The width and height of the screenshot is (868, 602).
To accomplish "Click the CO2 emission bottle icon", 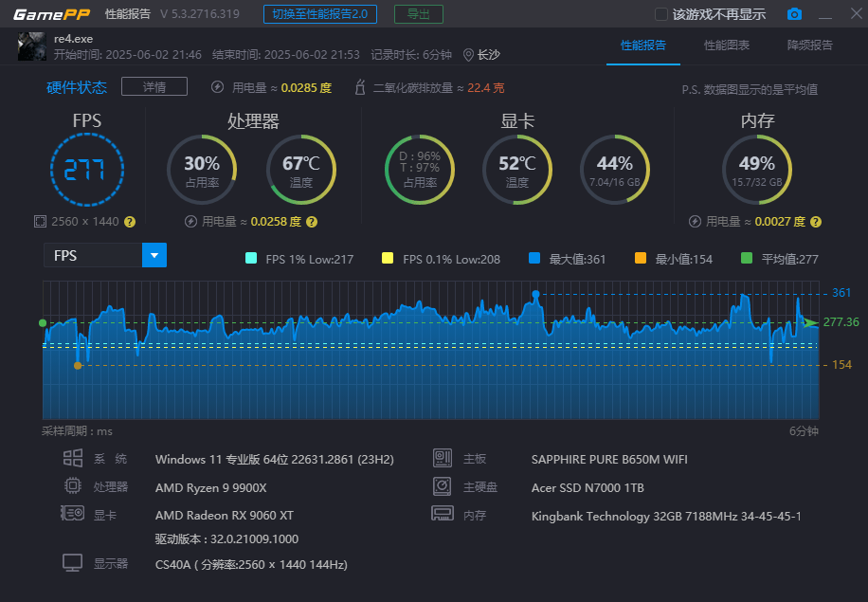I will (360, 87).
